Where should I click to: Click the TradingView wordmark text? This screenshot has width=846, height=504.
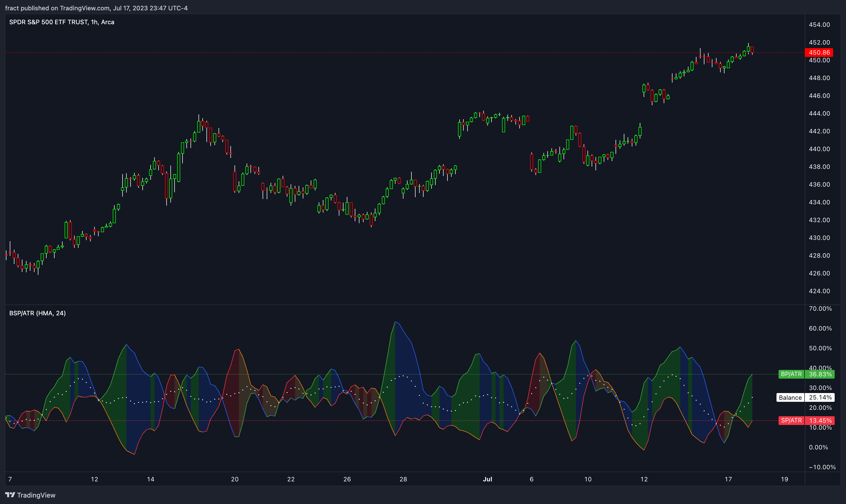[36, 495]
